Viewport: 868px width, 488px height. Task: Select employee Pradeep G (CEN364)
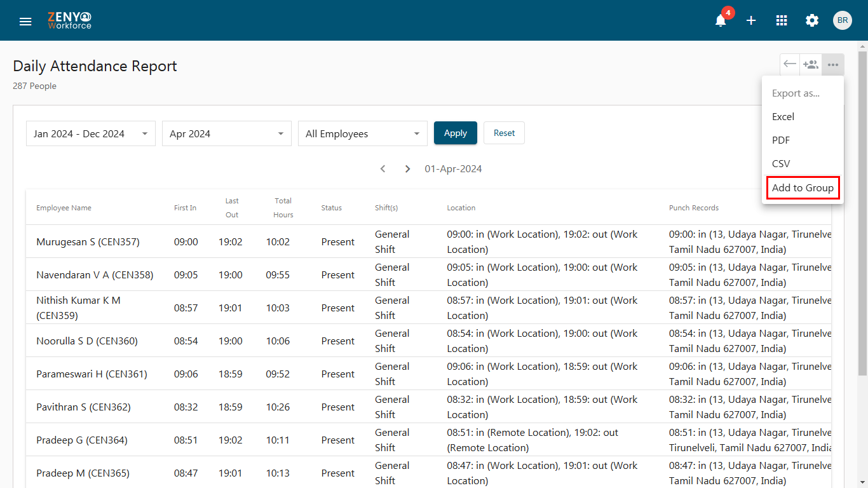click(x=82, y=440)
